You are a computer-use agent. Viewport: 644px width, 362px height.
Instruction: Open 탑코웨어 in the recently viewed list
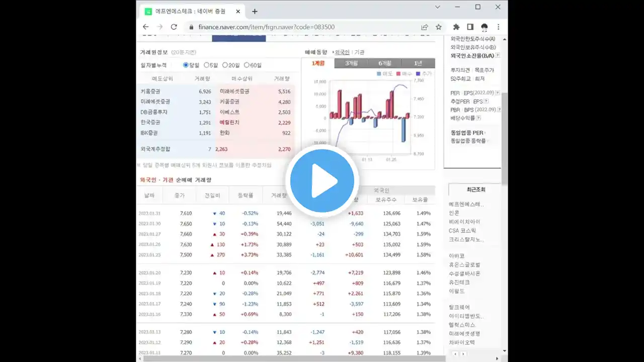[x=459, y=307]
